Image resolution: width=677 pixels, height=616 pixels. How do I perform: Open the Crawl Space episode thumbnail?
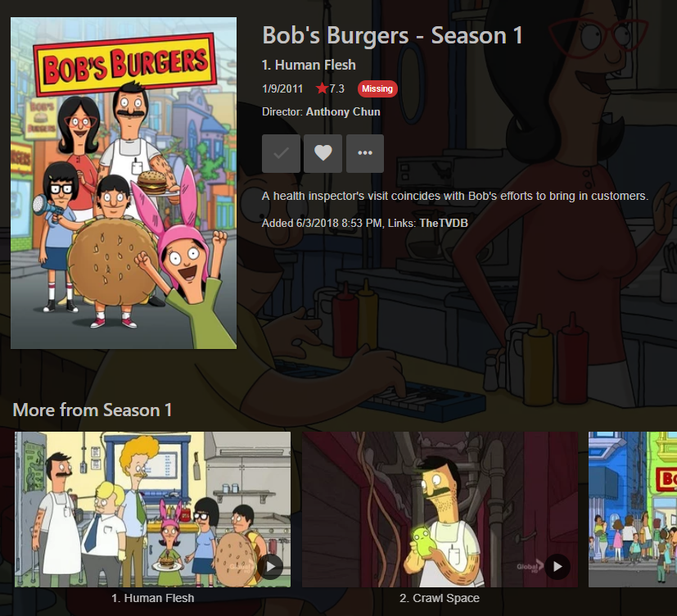click(440, 510)
